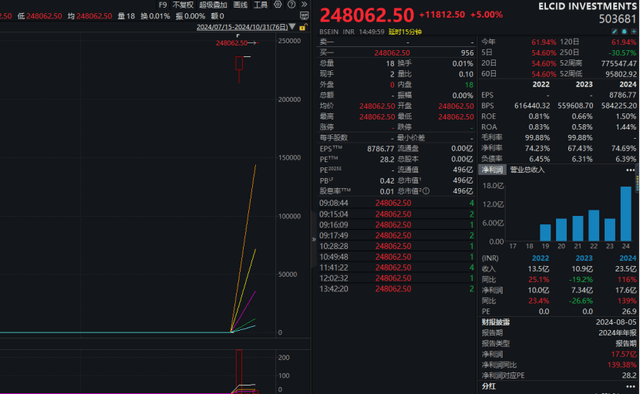The image size is (640, 394).
Task: Click the screen icon below the chart toolbar
Action: tap(304, 16)
